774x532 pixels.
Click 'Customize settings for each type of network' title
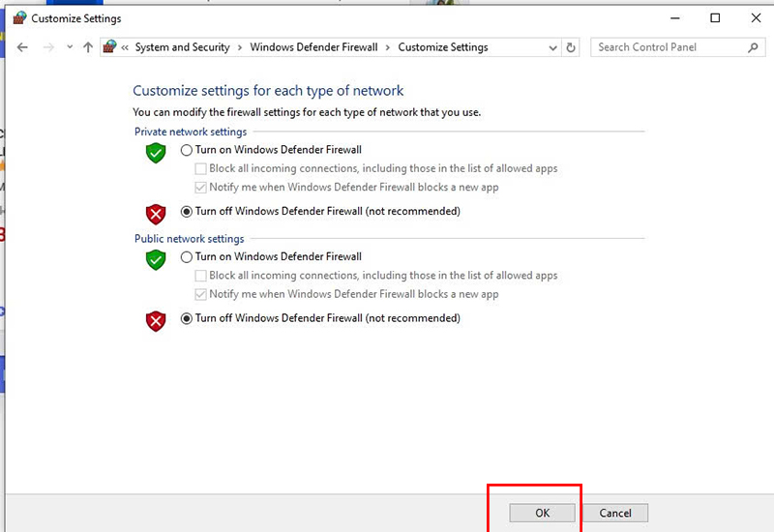[x=268, y=91]
